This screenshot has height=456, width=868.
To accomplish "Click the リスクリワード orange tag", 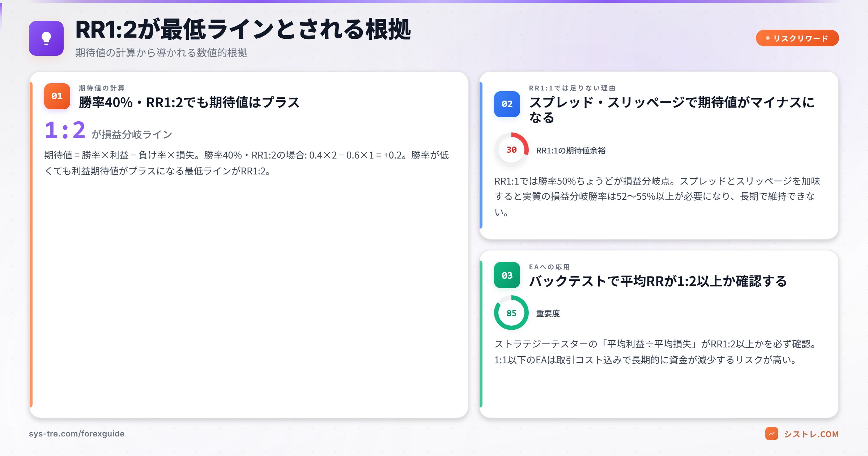I will pyautogui.click(x=797, y=38).
